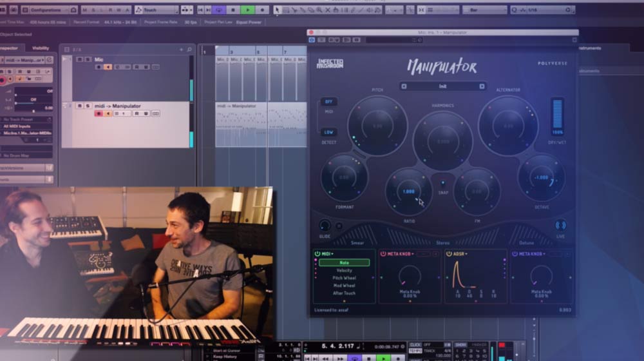Click the search icon in track list header
This screenshot has height=361, width=644.
[x=189, y=49]
